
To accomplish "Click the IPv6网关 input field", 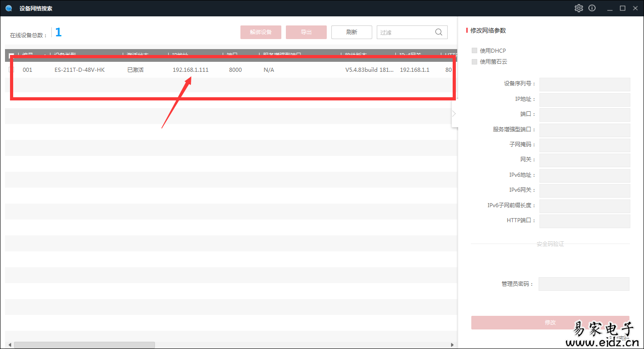I will tap(585, 191).
